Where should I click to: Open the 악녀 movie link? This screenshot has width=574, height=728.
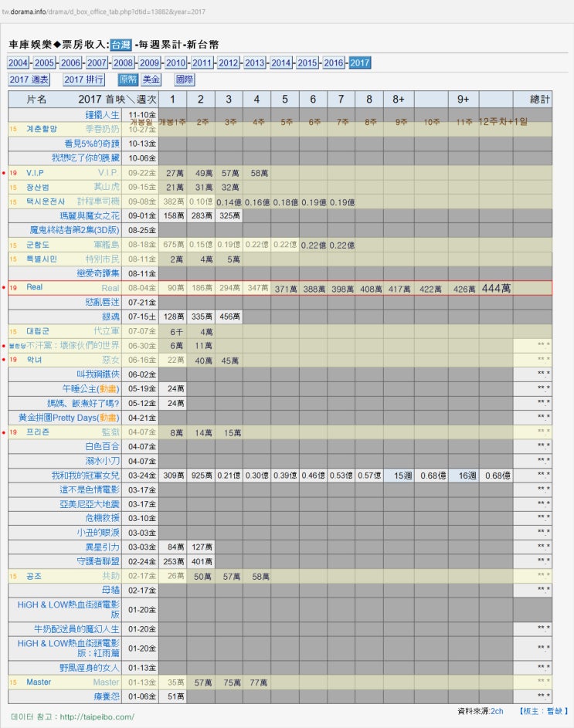click(34, 359)
